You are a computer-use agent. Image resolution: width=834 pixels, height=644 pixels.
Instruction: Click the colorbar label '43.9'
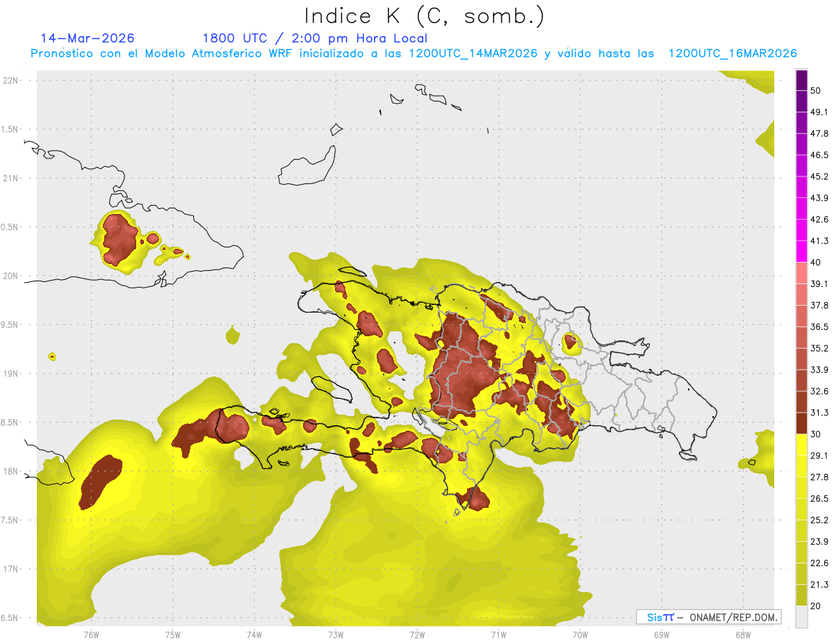[819, 198]
